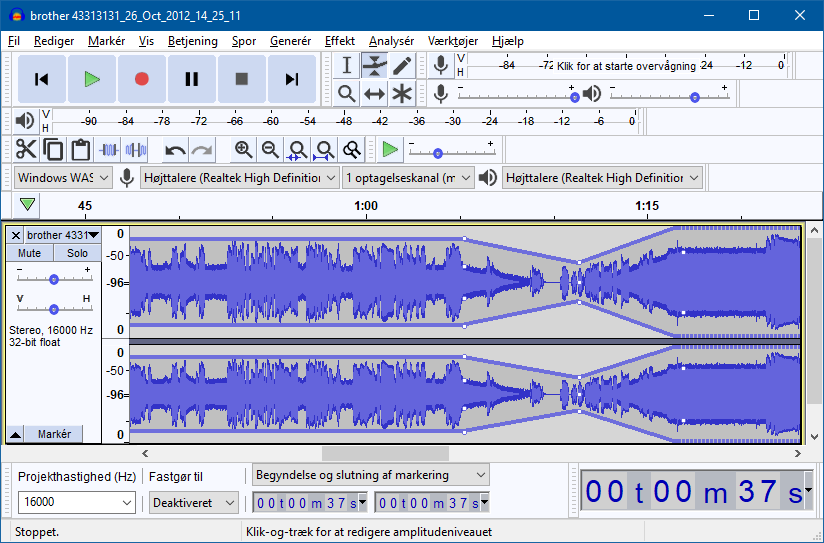Trim audio outside selection
The height and width of the screenshot is (543, 824).
pos(108,149)
